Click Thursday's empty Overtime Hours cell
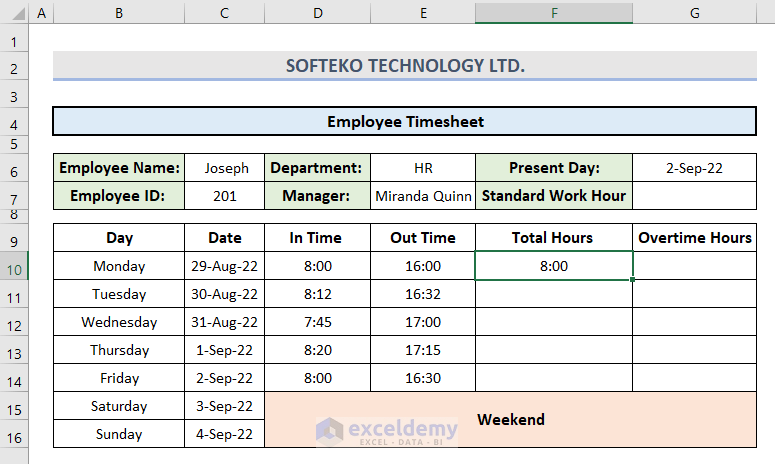This screenshot has height=464, width=775. point(694,350)
